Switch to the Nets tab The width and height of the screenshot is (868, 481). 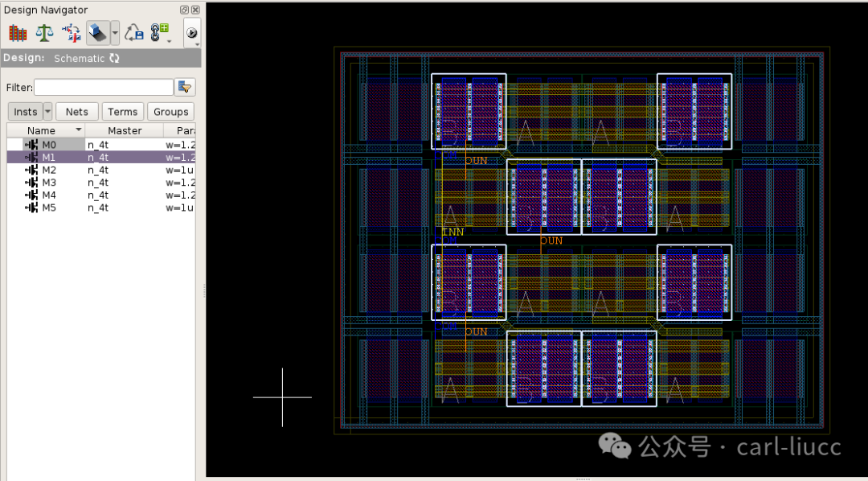point(77,111)
